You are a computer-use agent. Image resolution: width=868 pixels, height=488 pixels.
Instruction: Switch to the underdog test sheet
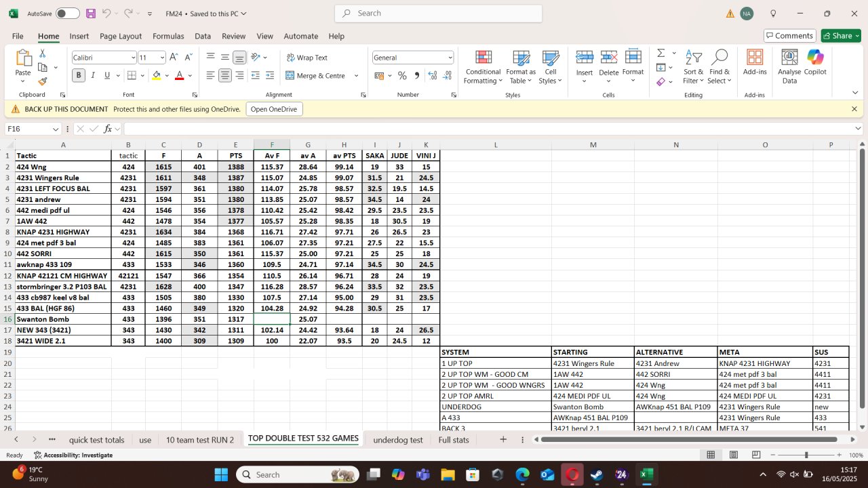point(397,440)
